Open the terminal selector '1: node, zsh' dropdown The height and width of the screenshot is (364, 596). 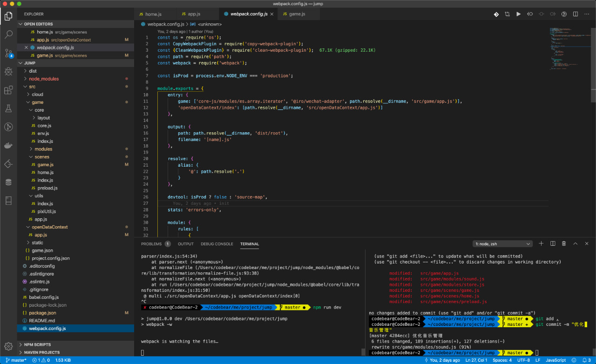click(x=502, y=243)
